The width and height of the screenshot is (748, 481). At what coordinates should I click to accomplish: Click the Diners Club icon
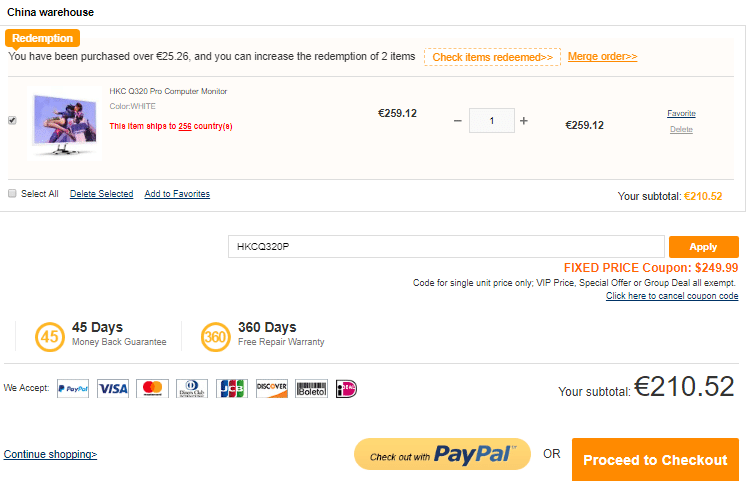coord(192,388)
